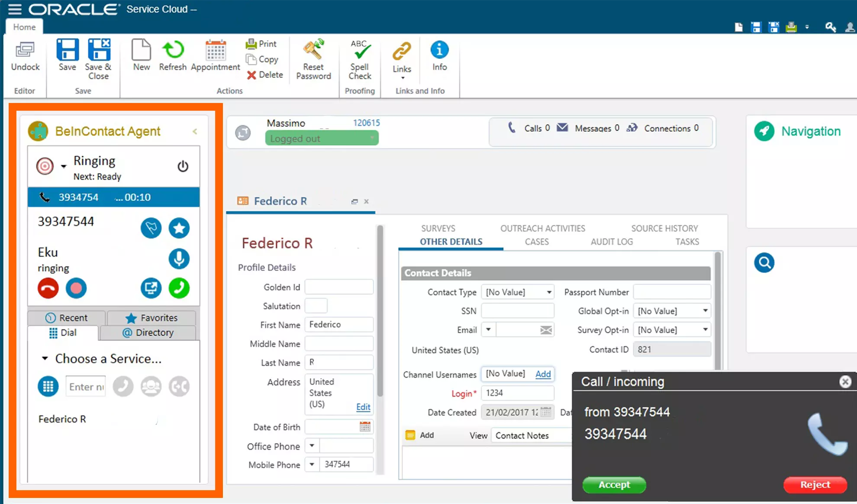857x504 pixels.
Task: Collapse the BeInContact Agent panel arrow
Action: [x=195, y=131]
